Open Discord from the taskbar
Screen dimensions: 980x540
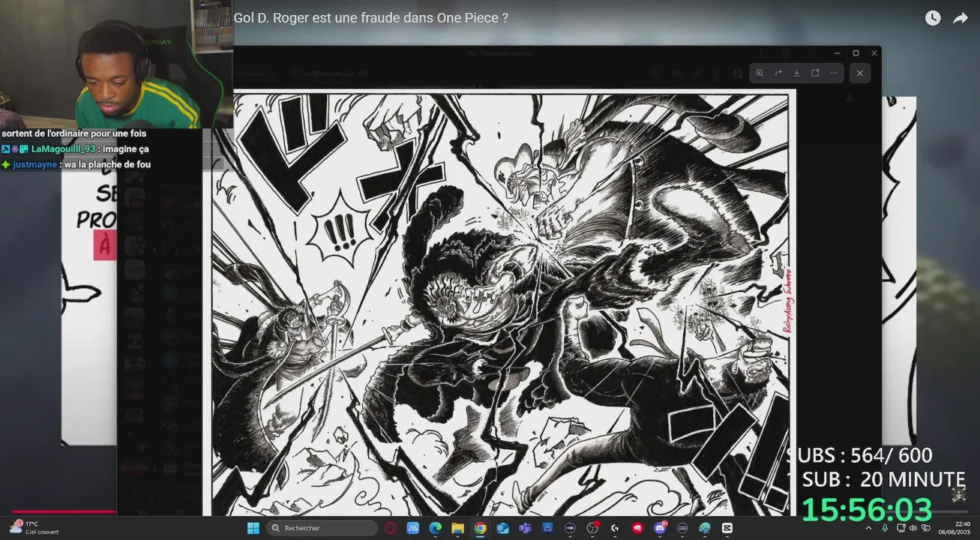coord(660,528)
